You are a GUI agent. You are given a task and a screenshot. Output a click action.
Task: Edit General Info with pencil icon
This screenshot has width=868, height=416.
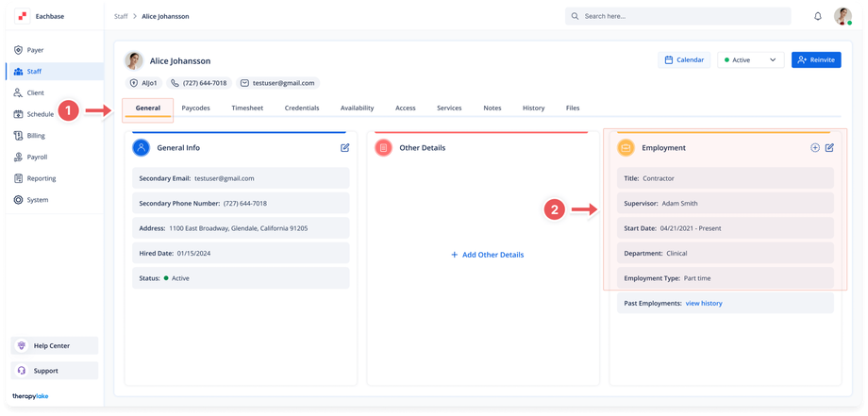point(345,148)
